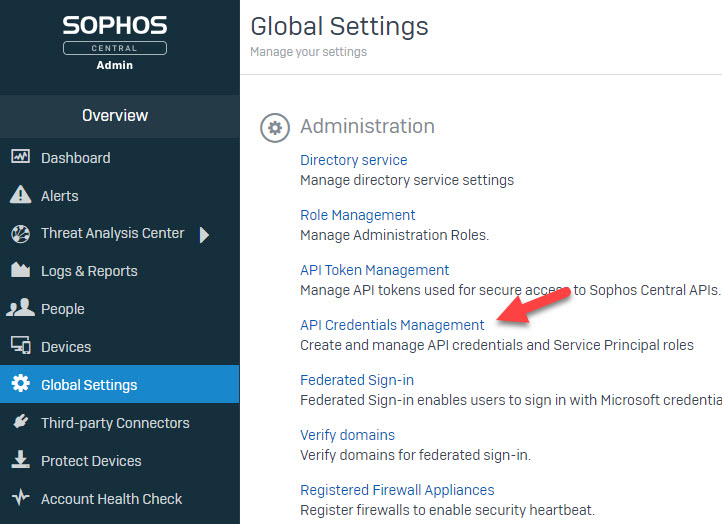Open the Verify domains link
The width and height of the screenshot is (722, 524).
point(348,435)
